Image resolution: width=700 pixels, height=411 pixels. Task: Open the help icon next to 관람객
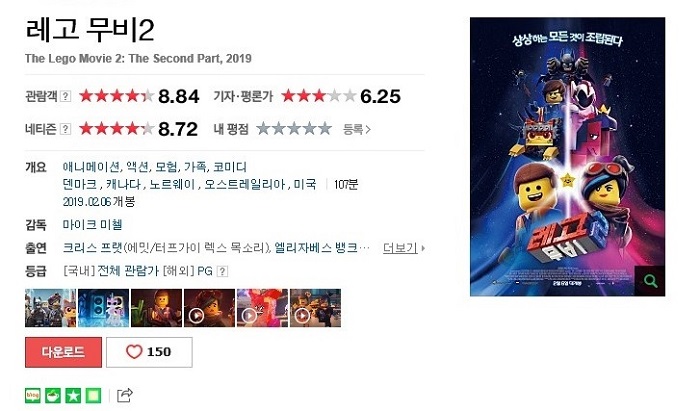[x=65, y=96]
